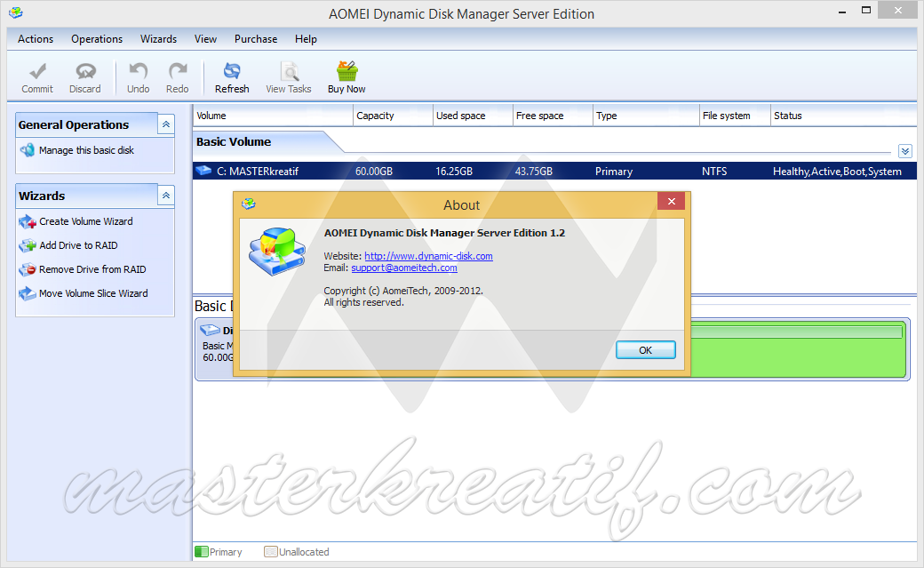Click Remove Drive from RAID label
Screen dimensions: 924x568
click(x=92, y=269)
